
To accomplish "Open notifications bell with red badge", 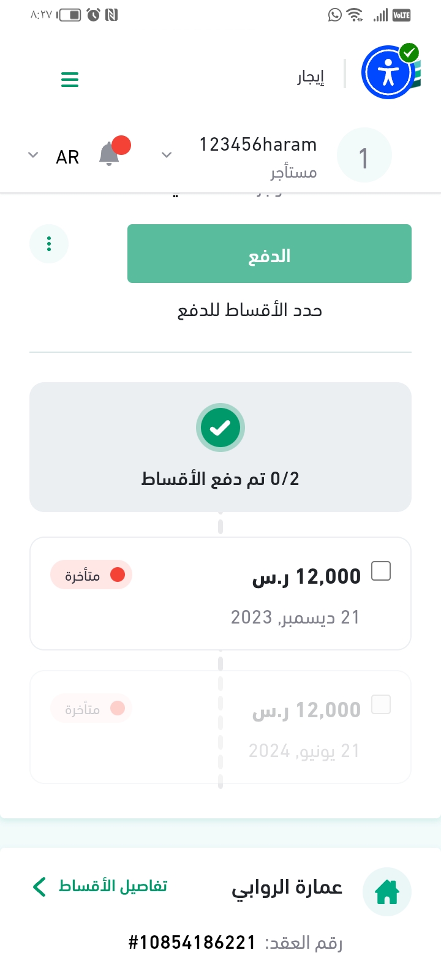I will (110, 154).
